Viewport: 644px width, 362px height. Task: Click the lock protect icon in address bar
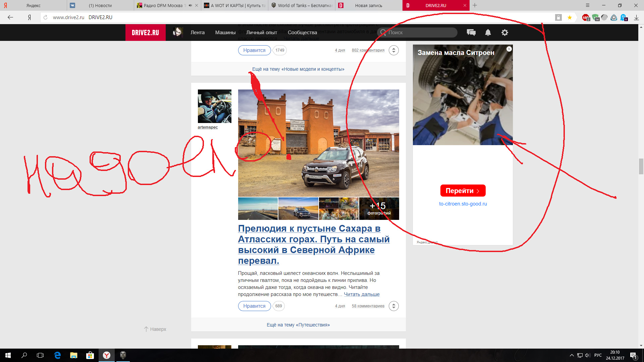pyautogui.click(x=558, y=17)
